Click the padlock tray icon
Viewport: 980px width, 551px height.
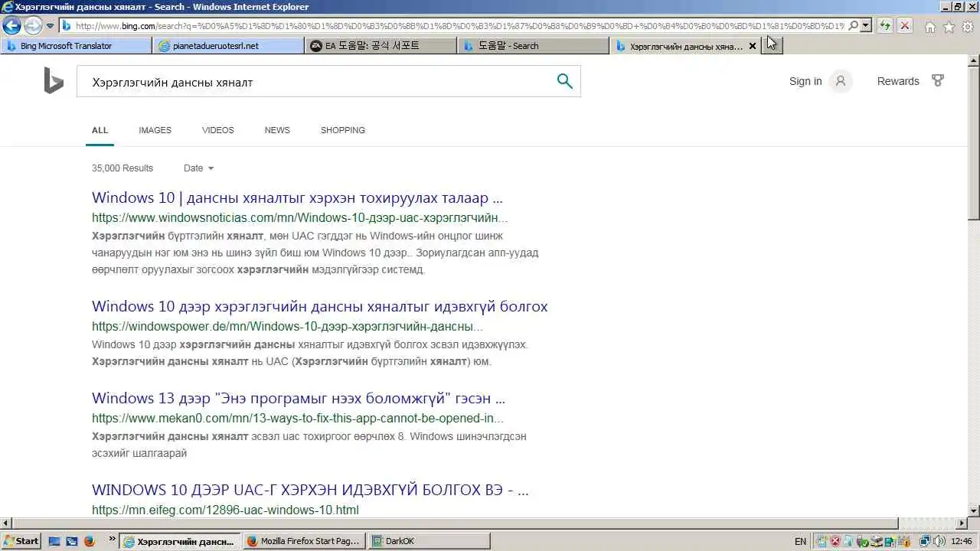pos(906,542)
